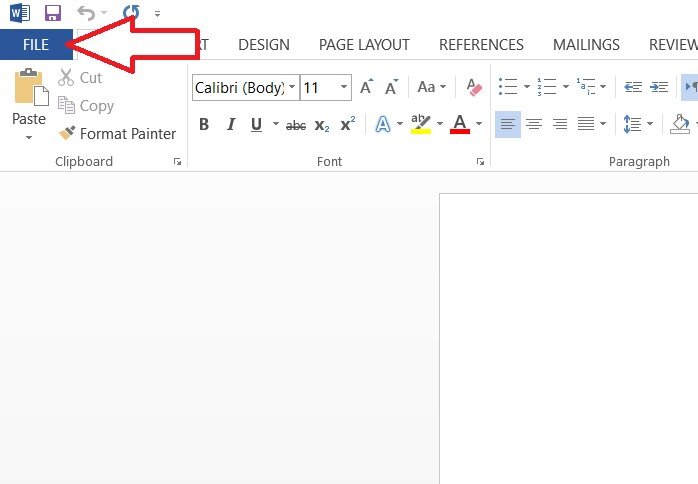The image size is (698, 484).
Task: Click the Shrink Font icon
Action: click(x=391, y=88)
